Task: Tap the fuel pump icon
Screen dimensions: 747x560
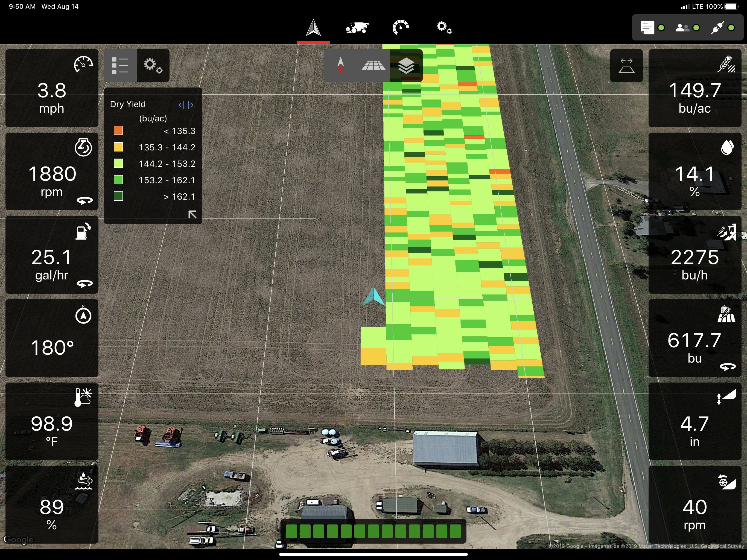Action: coord(83,231)
